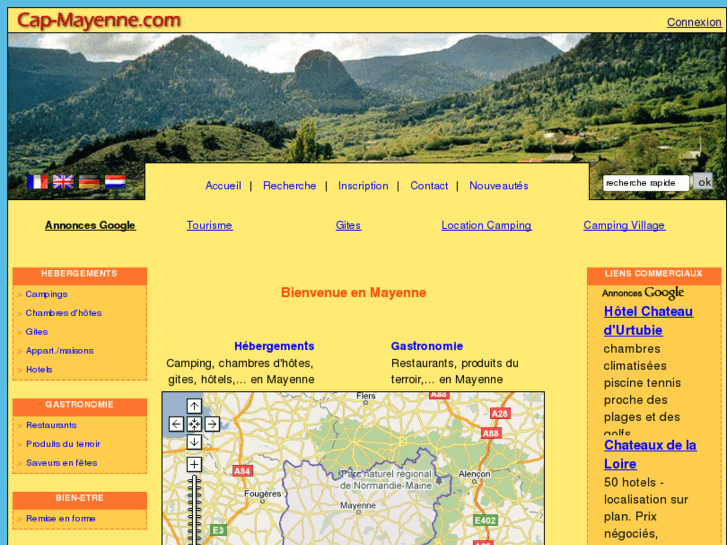Submit the quick search with the ok button
The image size is (727, 545).
703,182
